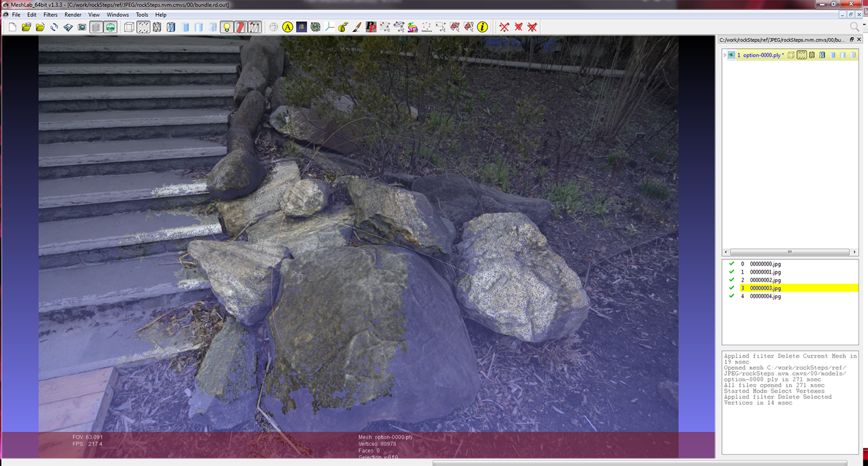Screen dimensions: 868x466
Task: Toggle raster 00000000.jpg checkmark
Action: click(x=731, y=264)
